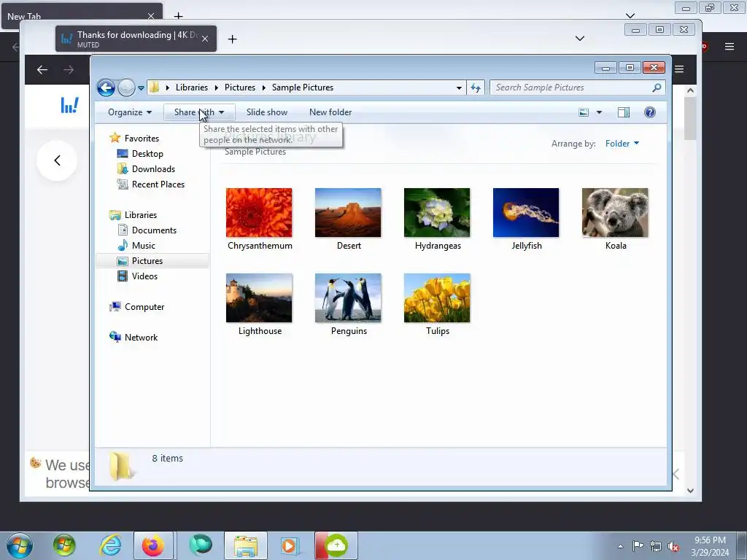
Task: Select the Koala picture thumbnail
Action: pyautogui.click(x=615, y=212)
